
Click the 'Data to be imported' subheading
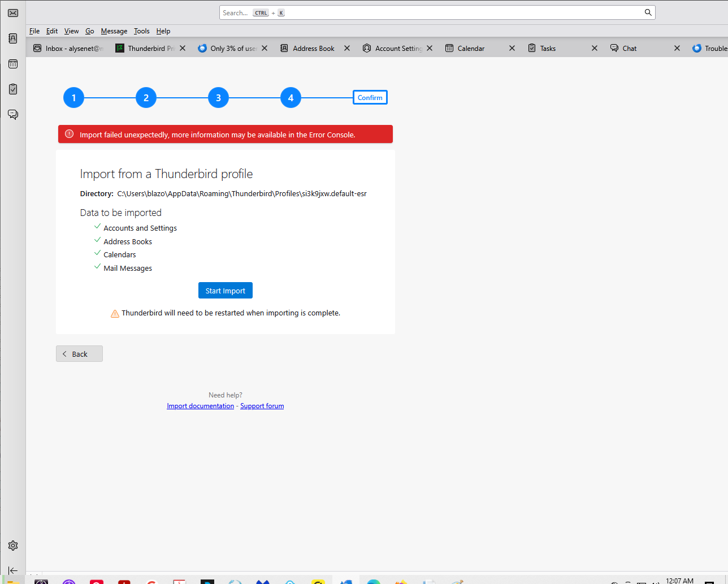tap(121, 213)
